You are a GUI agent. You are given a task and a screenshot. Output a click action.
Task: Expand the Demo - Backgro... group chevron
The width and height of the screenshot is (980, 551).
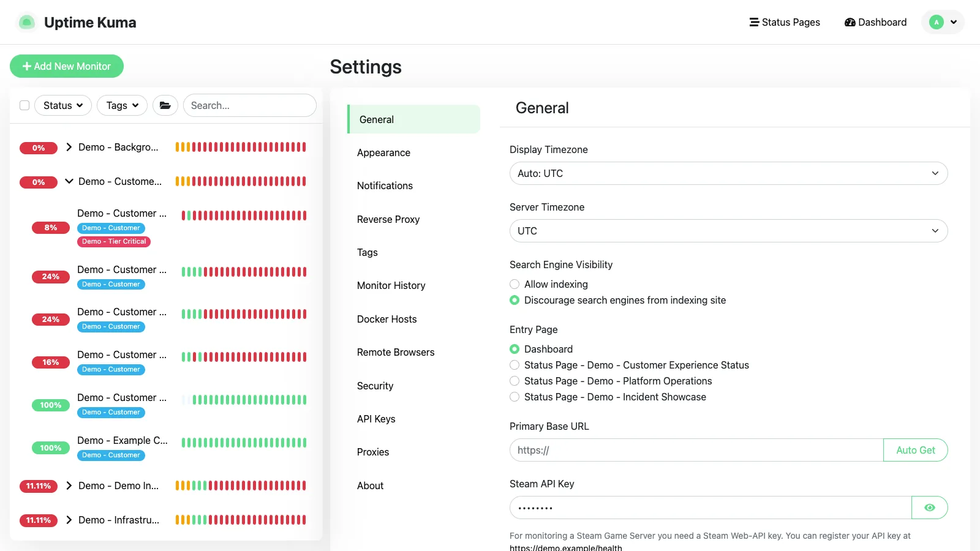click(69, 147)
